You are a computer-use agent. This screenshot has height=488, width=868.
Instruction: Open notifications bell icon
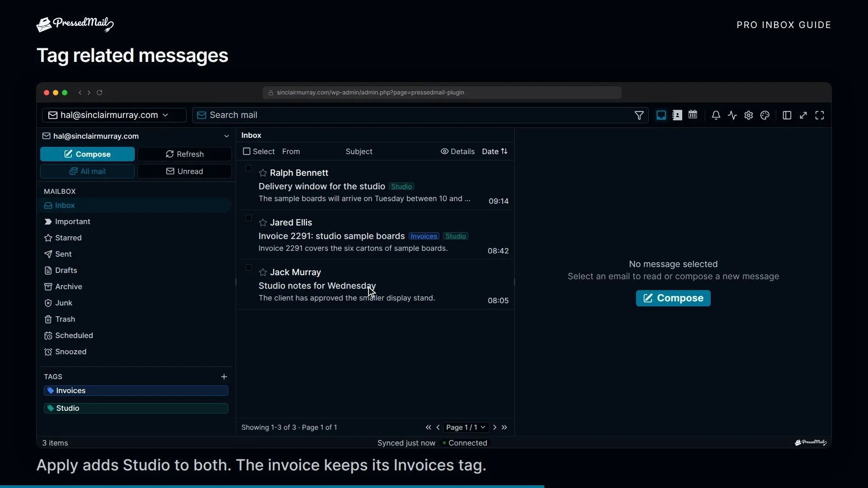716,115
